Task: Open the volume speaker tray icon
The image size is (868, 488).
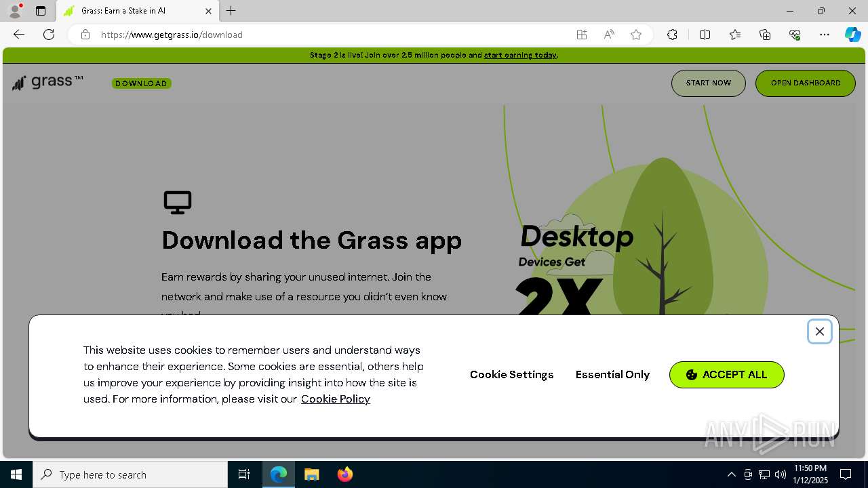Action: 781,474
